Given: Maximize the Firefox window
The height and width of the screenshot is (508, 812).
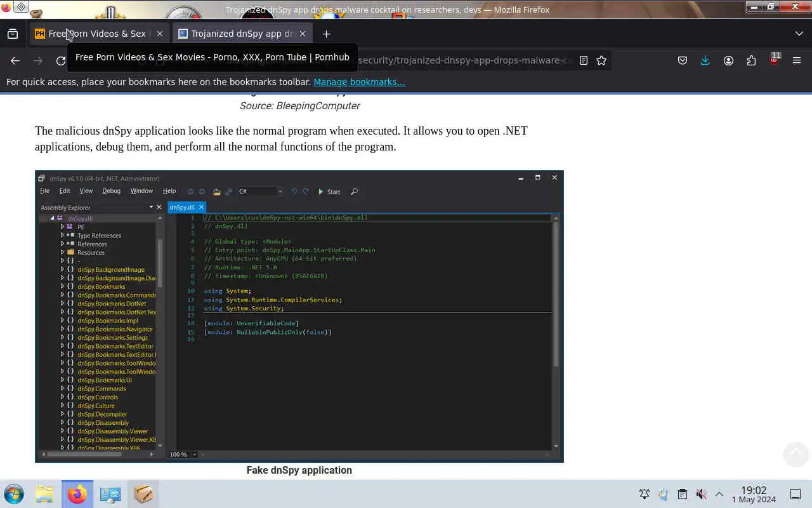Looking at the screenshot, I should 771,6.
